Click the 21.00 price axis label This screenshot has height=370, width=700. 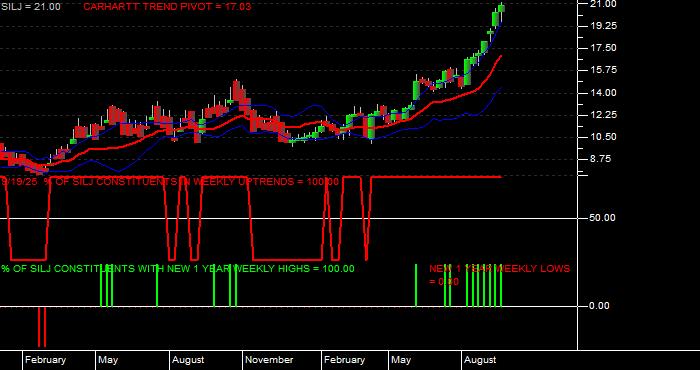click(x=603, y=4)
